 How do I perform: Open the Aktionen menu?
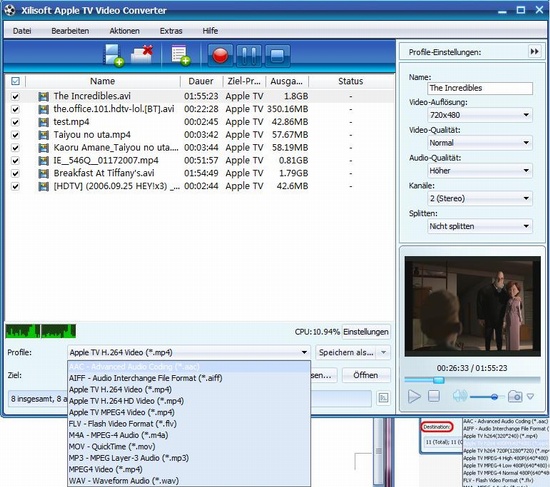125,31
